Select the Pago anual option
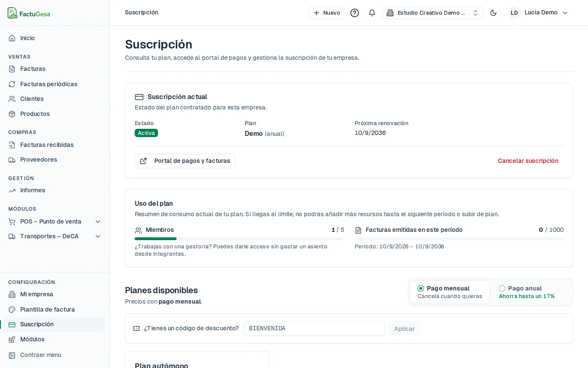Screen dimensions: 588x368 click(531, 292)
